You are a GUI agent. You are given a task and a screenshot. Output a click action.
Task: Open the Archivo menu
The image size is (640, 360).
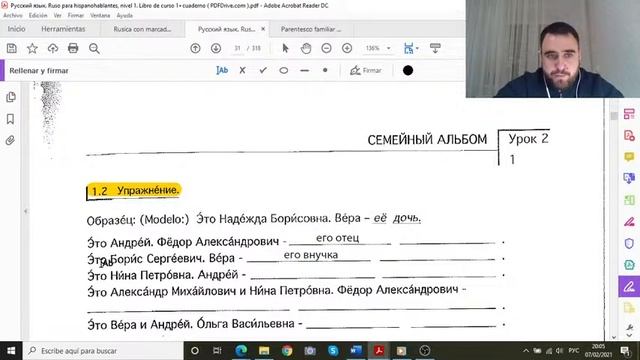[x=13, y=16]
